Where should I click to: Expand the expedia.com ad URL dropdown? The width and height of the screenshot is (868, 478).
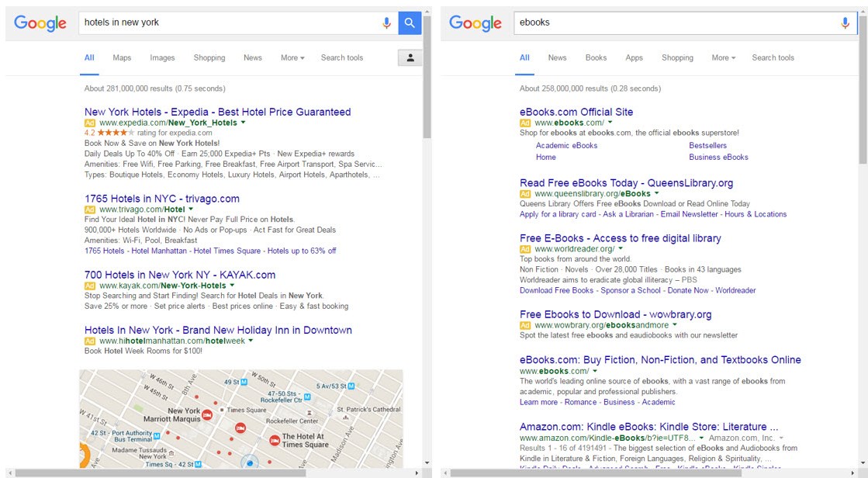(243, 123)
